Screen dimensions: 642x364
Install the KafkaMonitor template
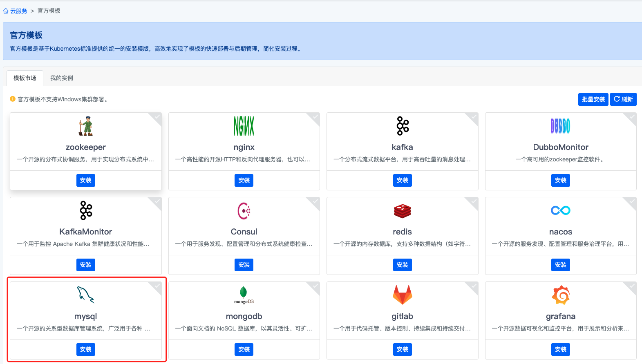click(86, 265)
